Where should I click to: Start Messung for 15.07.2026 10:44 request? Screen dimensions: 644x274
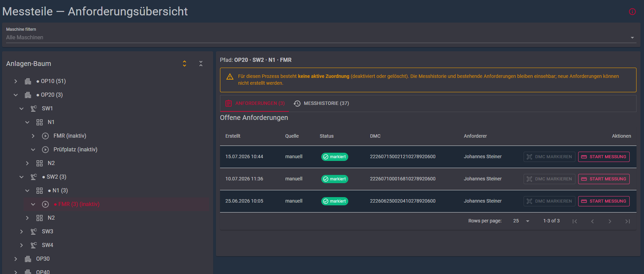tap(604, 157)
